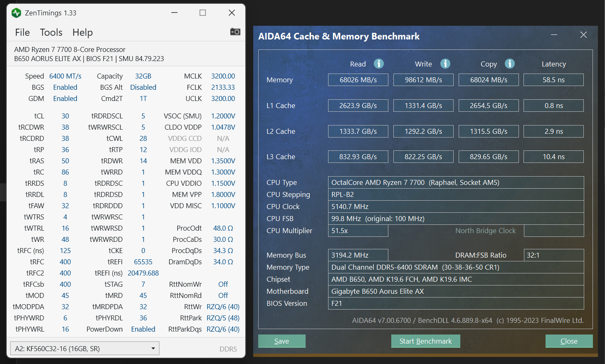Click the Motherboard field Gigabyte B650 Aorus
The height and width of the screenshot is (364, 605).
point(456,291)
